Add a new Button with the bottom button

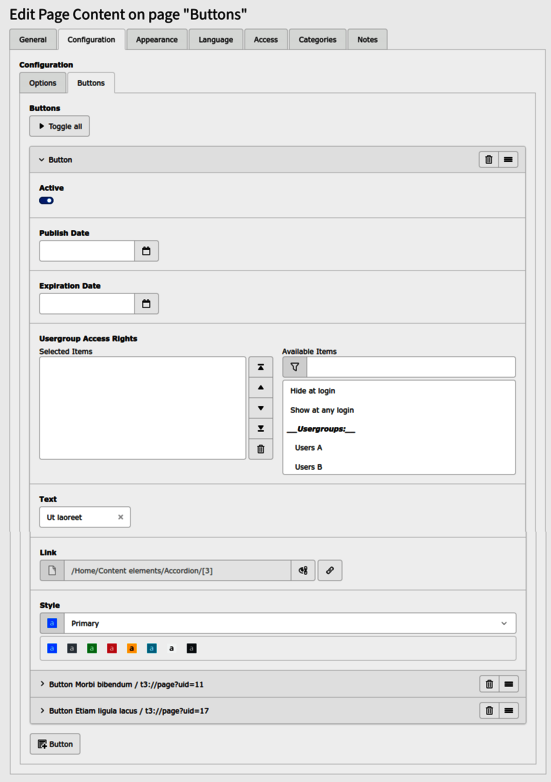[55, 744]
